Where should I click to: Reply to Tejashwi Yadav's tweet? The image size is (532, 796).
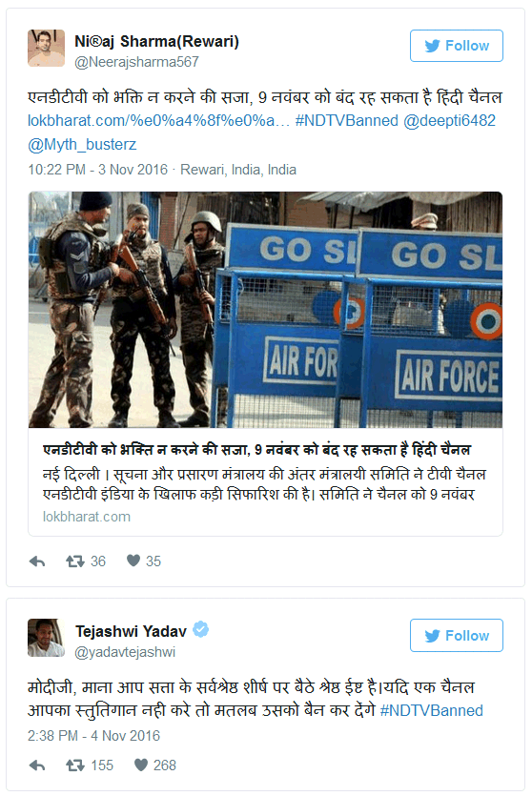[x=37, y=765]
